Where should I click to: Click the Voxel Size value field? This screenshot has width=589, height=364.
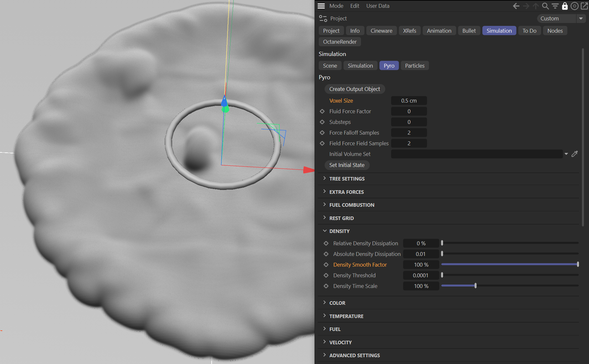[409, 101]
